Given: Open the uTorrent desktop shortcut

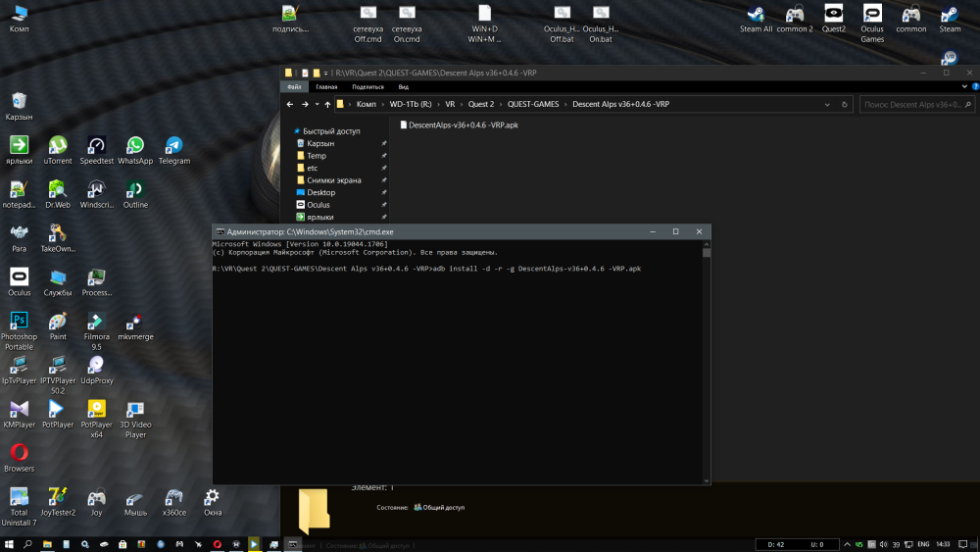Looking at the screenshot, I should (58, 151).
